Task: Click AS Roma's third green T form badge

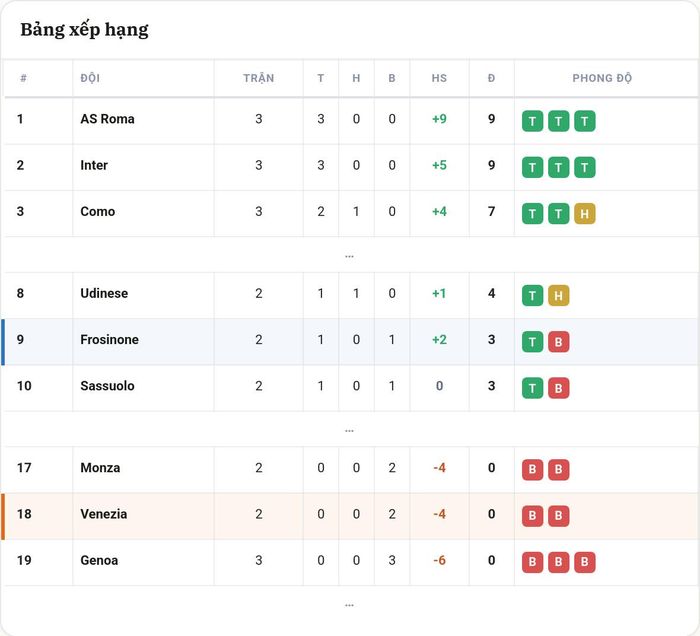Action: coord(584,121)
